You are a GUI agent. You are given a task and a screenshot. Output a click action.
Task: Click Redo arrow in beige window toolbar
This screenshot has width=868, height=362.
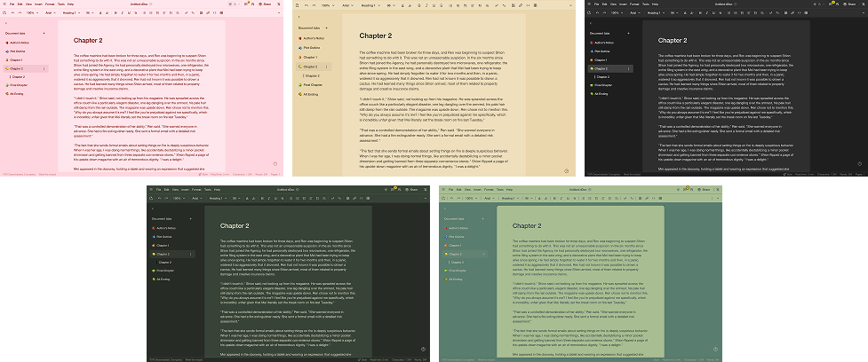point(314,5)
